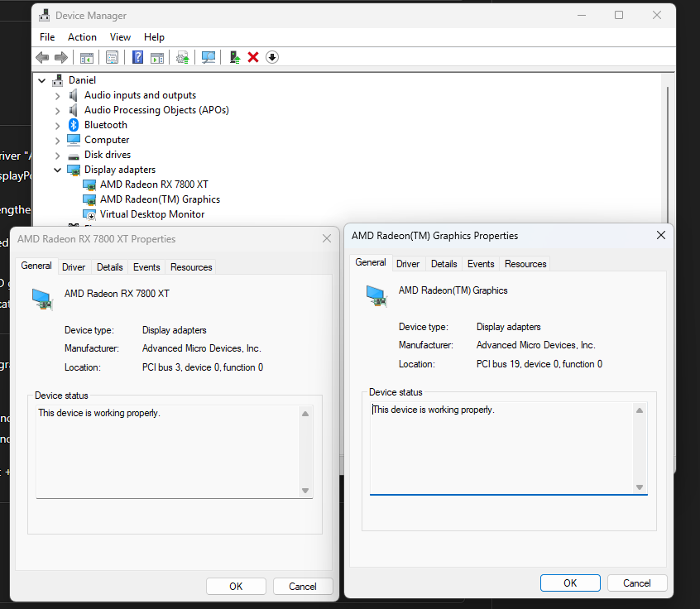Open the Help menu

click(154, 37)
